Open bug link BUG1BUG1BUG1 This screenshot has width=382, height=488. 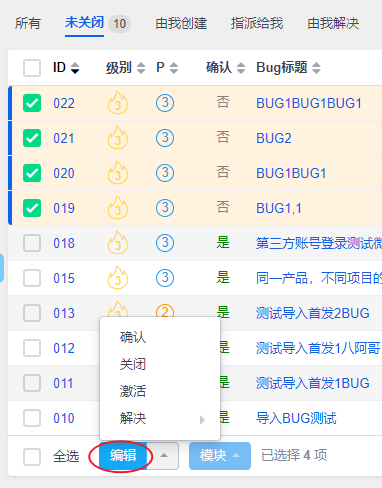[309, 103]
